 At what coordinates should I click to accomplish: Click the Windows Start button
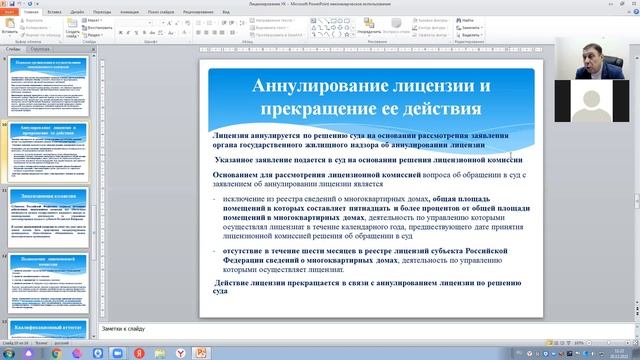click(8, 353)
